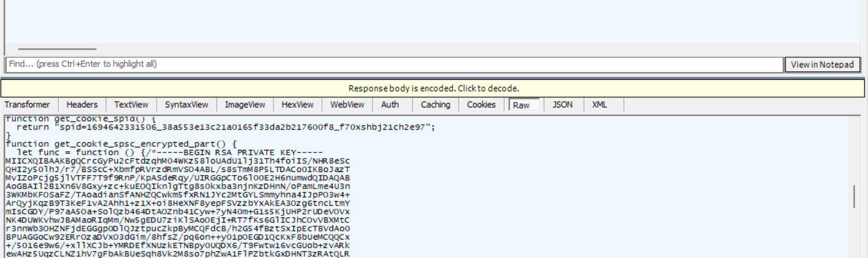Viewport: 868px width, 258px height.
Task: Open the Caching tab
Action: click(435, 105)
